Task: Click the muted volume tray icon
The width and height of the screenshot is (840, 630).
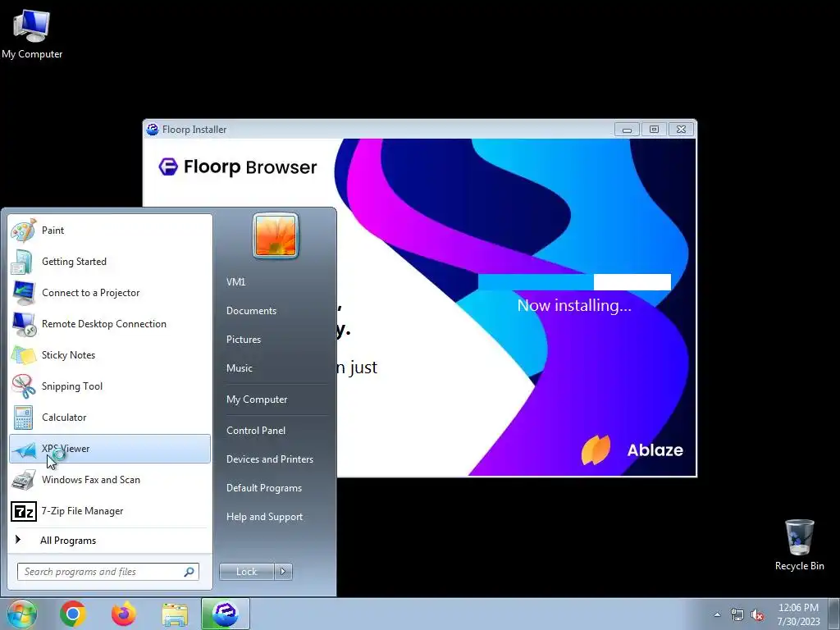Action: pyautogui.click(x=757, y=614)
